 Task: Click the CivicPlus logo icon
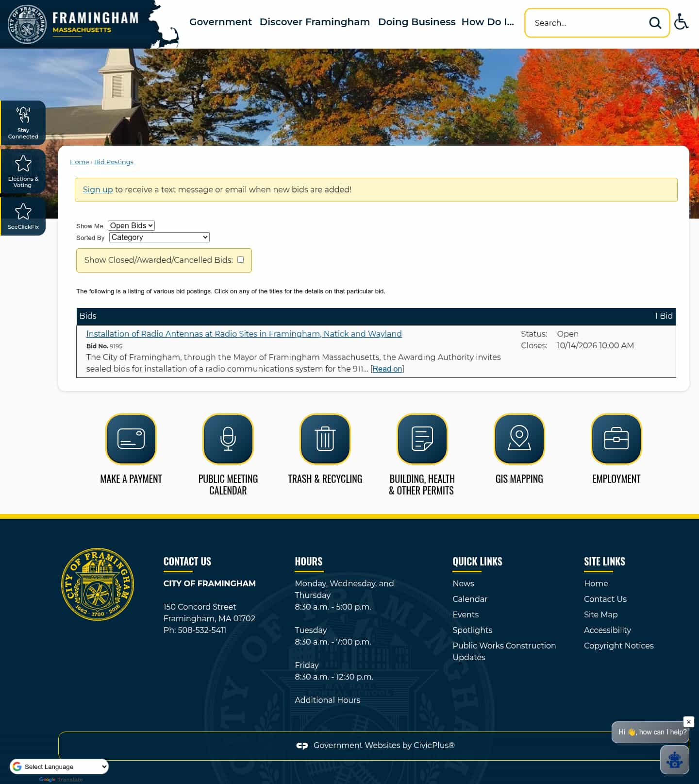(x=302, y=746)
